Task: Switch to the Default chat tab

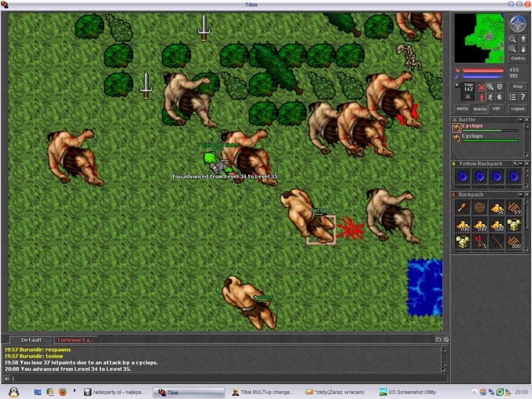Action: click(x=31, y=340)
